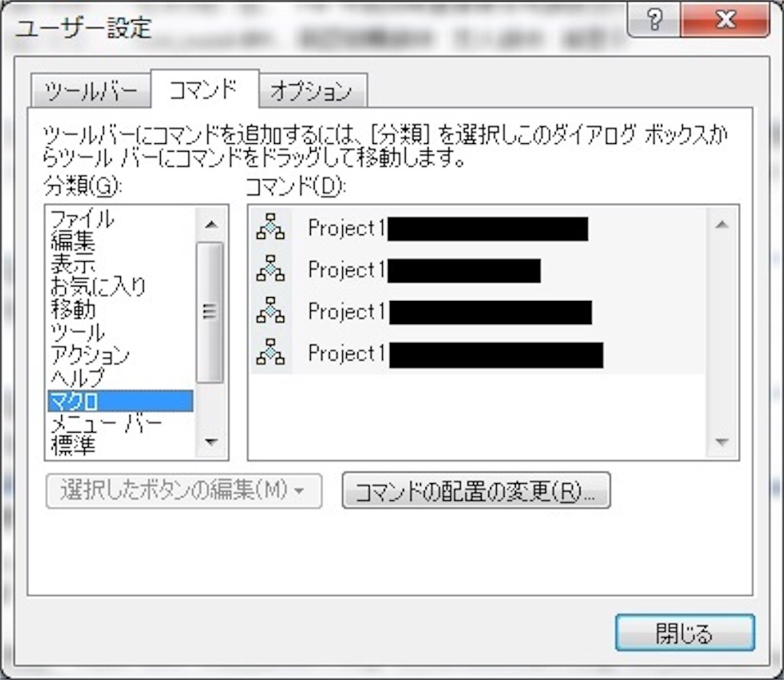Select the third Project1 command text
The width and height of the screenshot is (784, 680).
click(347, 312)
